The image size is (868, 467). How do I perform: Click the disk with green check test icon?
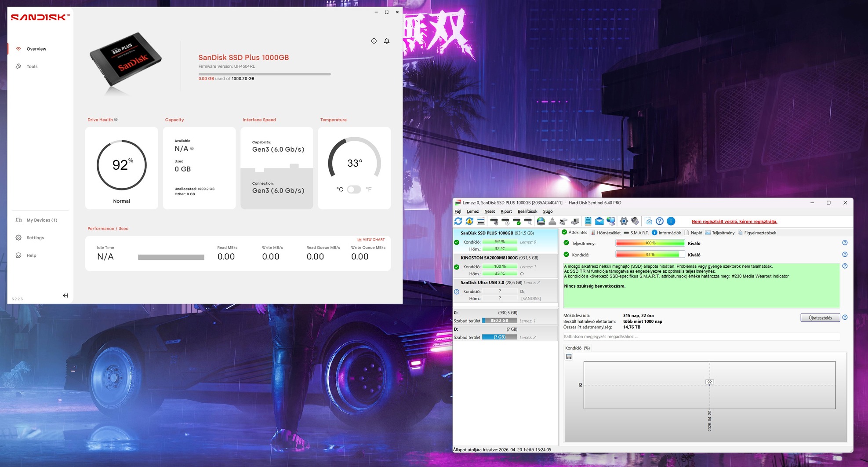pos(517,221)
